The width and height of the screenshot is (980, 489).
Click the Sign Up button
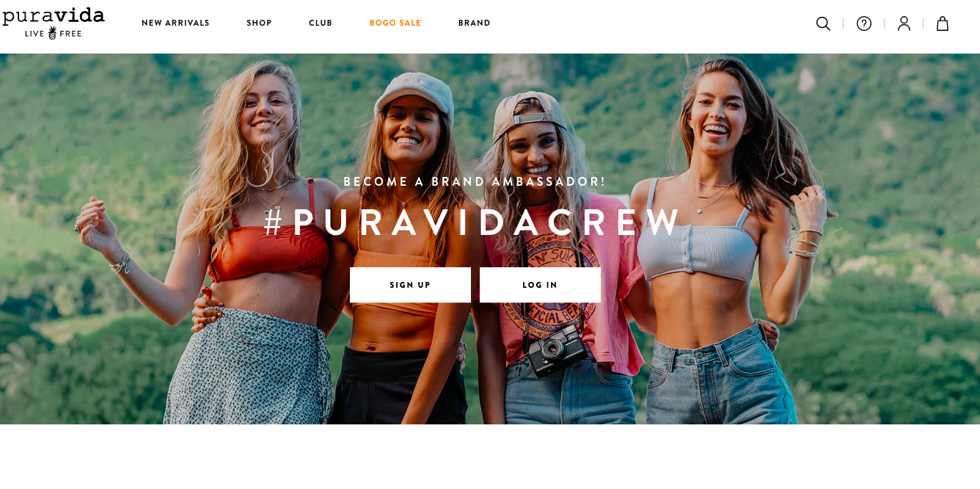pos(410,285)
